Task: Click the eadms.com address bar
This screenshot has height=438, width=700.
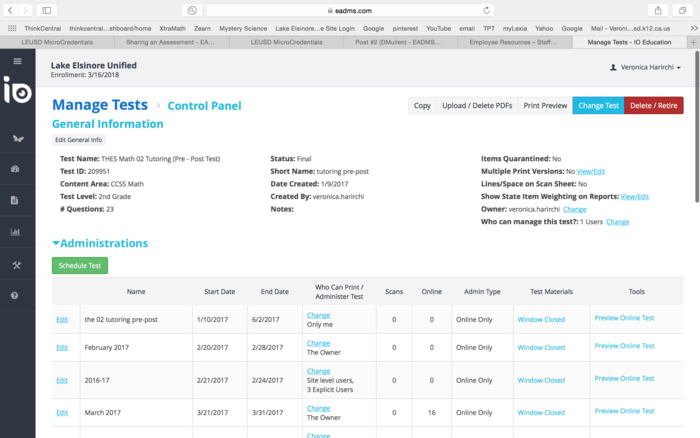Action: click(x=349, y=10)
